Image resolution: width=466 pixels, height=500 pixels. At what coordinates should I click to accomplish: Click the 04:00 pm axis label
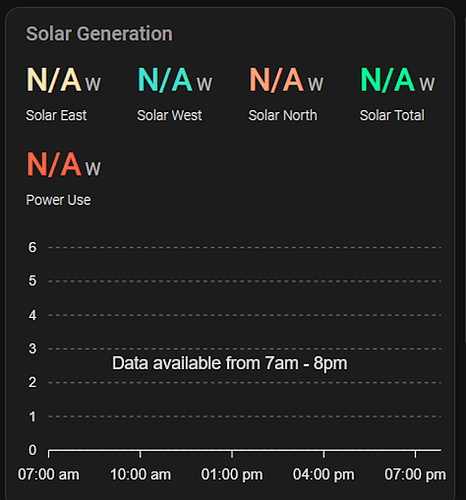[x=323, y=474]
